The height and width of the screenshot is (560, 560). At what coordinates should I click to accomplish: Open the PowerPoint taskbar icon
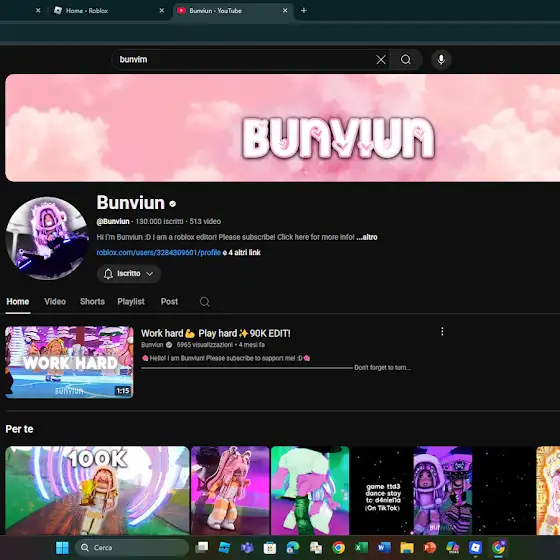tap(430, 548)
